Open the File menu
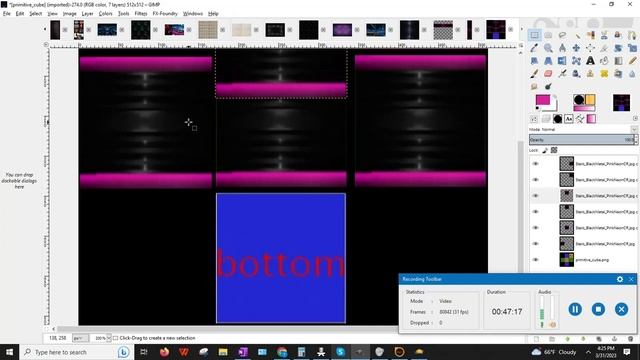This screenshot has height=360, width=640. pos(7,13)
